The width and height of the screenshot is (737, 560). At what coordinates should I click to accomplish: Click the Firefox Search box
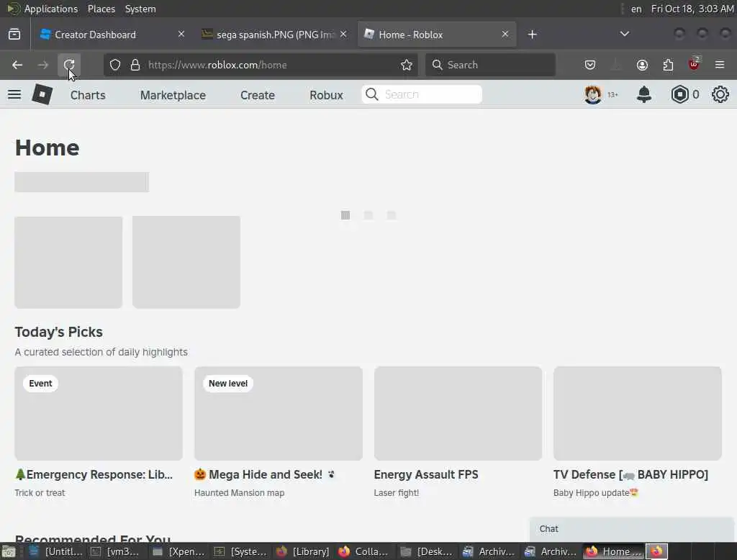tap(490, 65)
